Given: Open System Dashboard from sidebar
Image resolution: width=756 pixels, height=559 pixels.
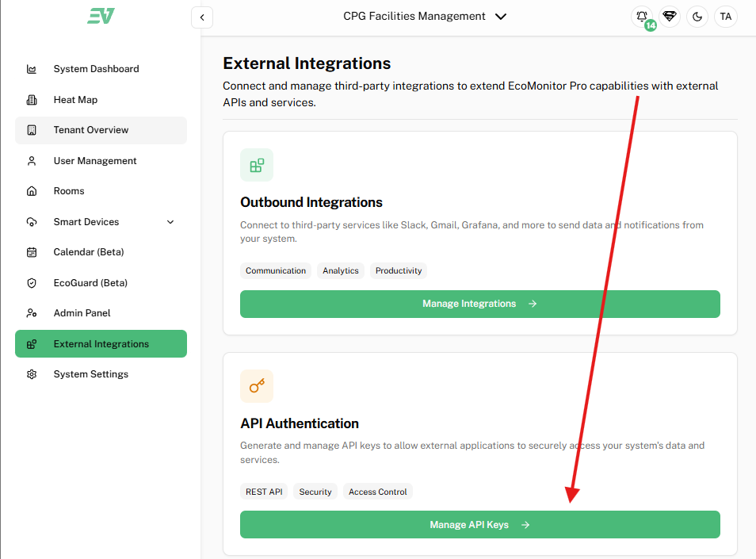Looking at the screenshot, I should pos(96,69).
